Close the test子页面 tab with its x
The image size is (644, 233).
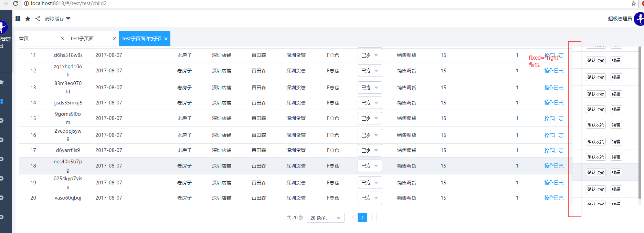tap(114, 39)
